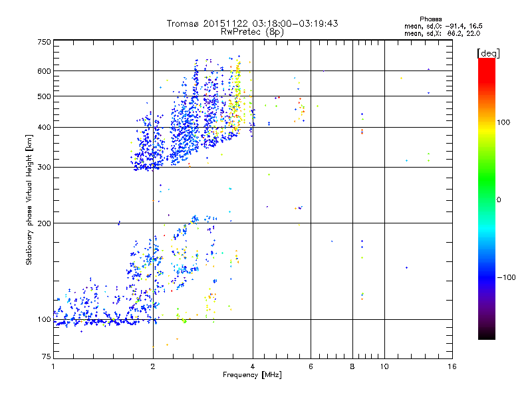The width and height of the screenshot is (532, 399).
Task: Click the subtitle 'RwPretec (8p)'
Action: pos(252,32)
